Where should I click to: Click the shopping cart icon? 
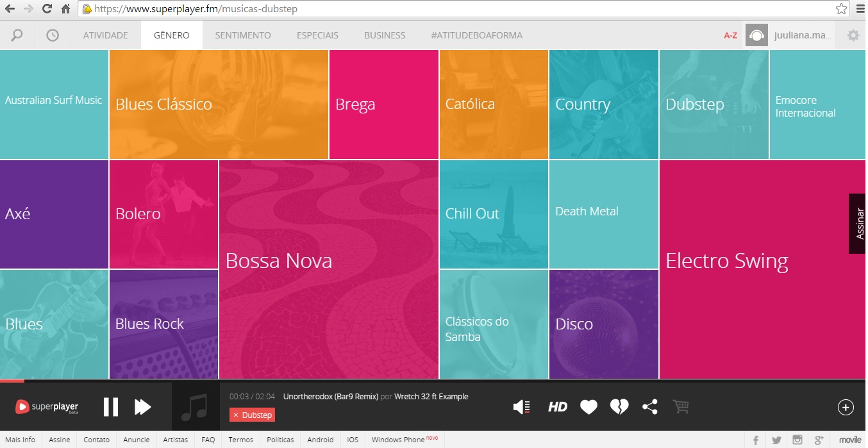[681, 407]
